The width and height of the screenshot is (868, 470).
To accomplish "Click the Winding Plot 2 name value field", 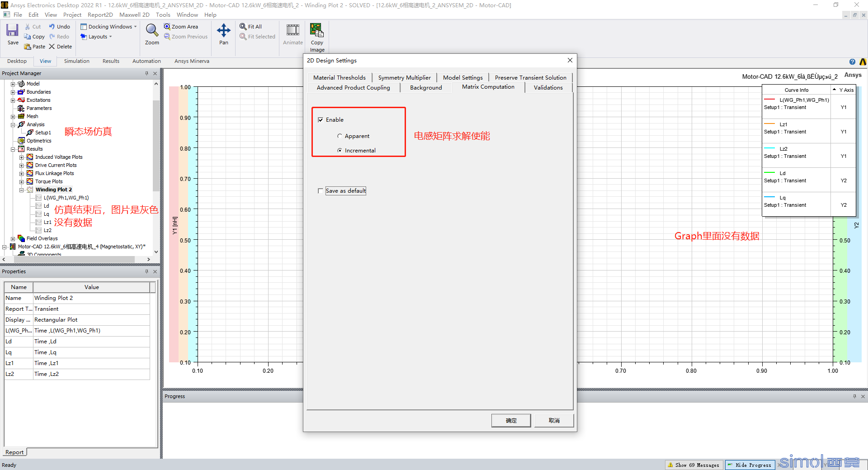I will pos(91,298).
